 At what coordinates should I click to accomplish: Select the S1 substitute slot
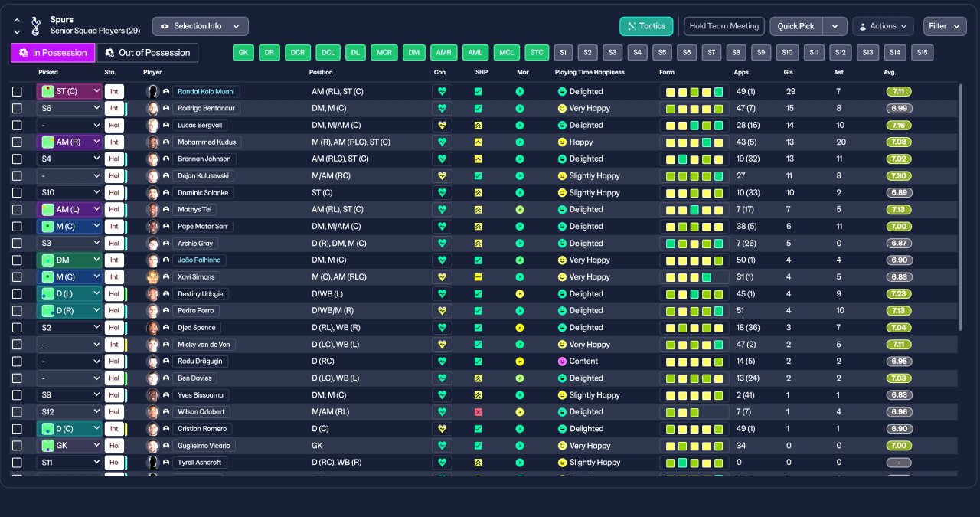[x=563, y=53]
